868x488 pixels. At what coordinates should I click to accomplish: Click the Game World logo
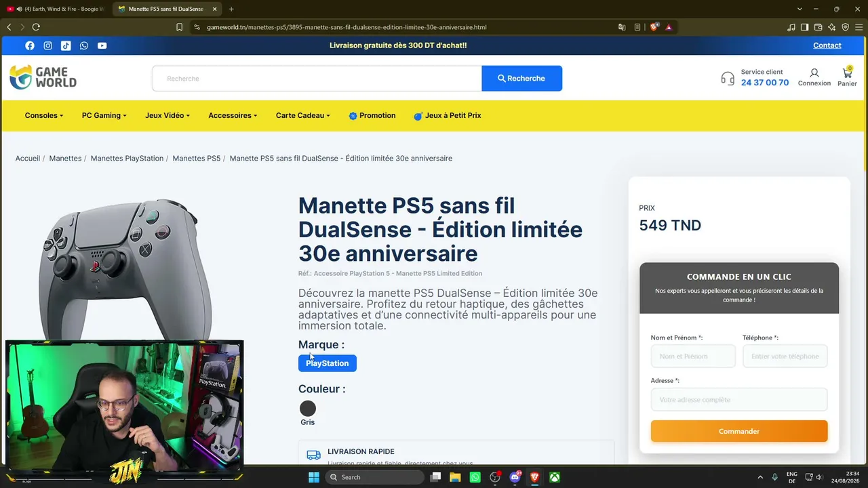click(x=43, y=77)
